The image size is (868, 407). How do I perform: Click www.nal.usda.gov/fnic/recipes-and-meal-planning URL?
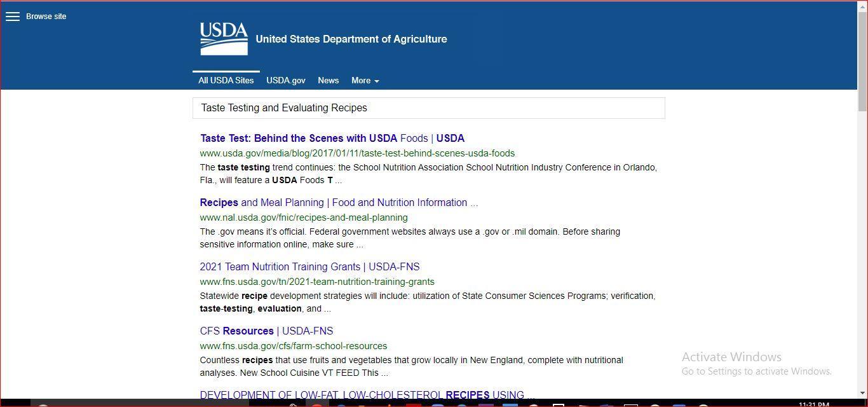click(304, 217)
